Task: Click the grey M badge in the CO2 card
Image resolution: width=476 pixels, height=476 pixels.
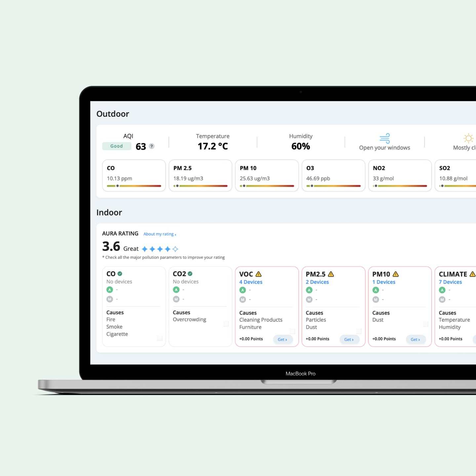Action: (176, 299)
